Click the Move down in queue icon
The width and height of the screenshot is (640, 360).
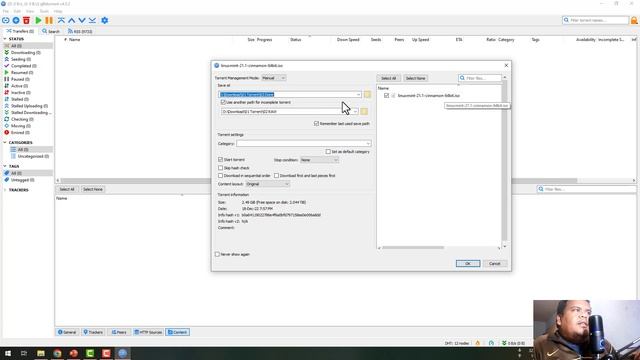pos(82,20)
